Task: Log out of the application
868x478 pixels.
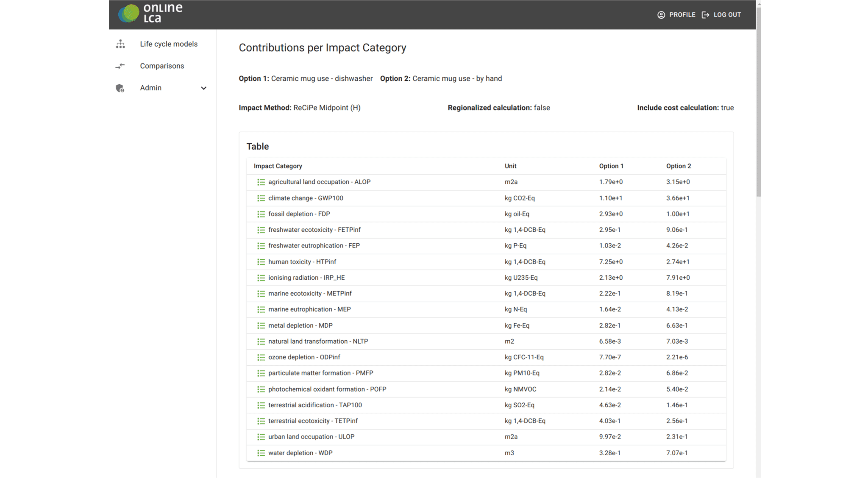Action: pyautogui.click(x=721, y=15)
